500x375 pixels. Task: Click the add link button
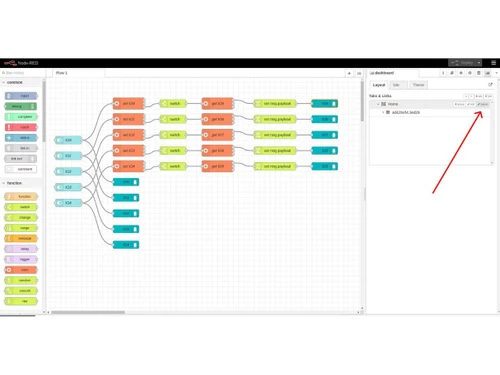click(x=489, y=96)
